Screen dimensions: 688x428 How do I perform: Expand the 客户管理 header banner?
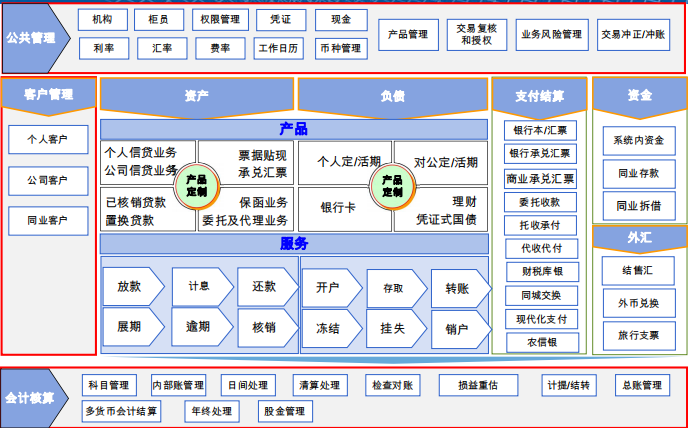coord(49,95)
